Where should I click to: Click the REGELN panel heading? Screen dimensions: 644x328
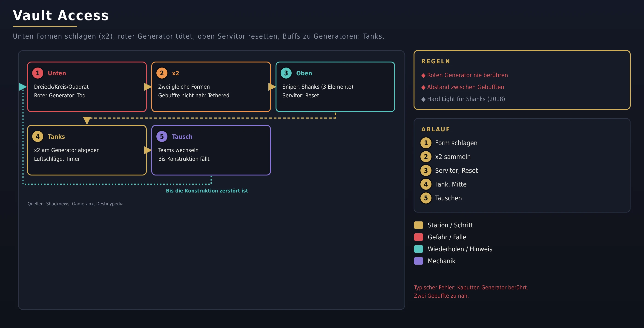click(x=436, y=61)
